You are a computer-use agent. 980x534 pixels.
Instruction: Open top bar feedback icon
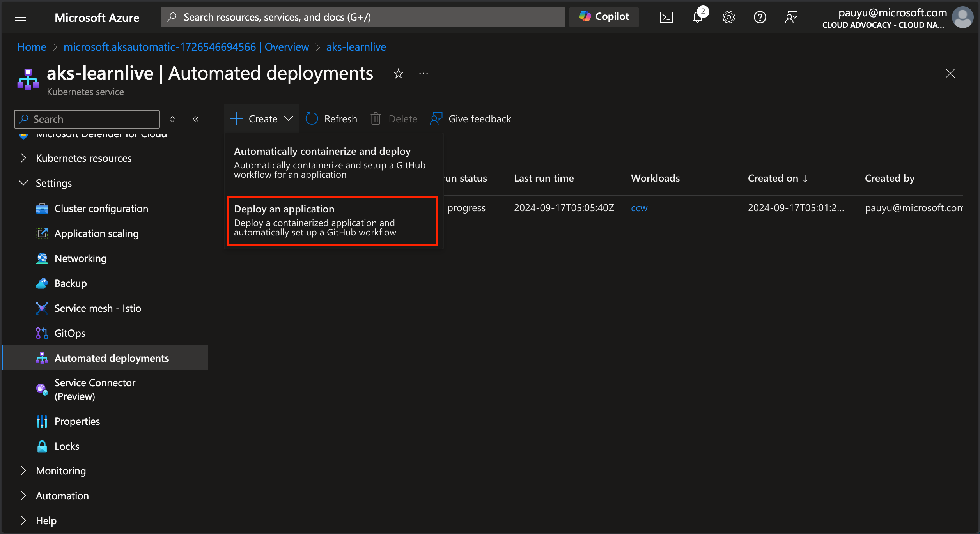(791, 17)
